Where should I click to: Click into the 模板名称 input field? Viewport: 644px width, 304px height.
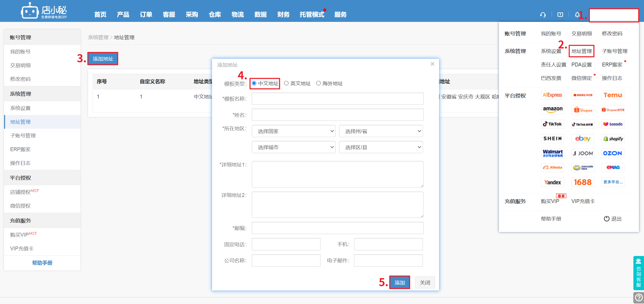point(337,99)
